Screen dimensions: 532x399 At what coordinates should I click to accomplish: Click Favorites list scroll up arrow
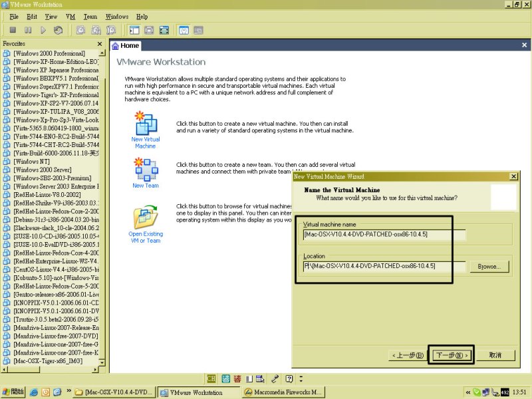[102, 53]
